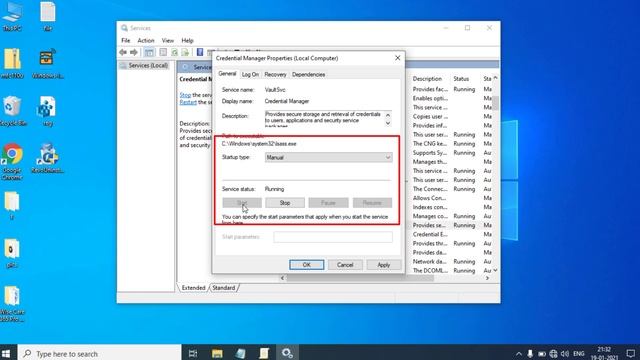Switch to the General tab
Image resolution: width=640 pixels, height=360 pixels.
227,74
